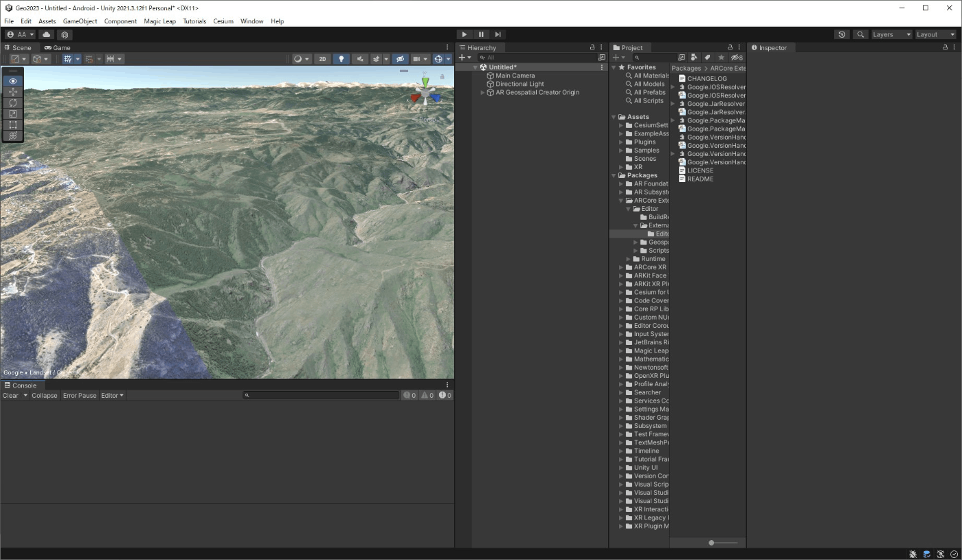The height and width of the screenshot is (560, 962).
Task: Toggle scene effects button
Action: tap(377, 59)
